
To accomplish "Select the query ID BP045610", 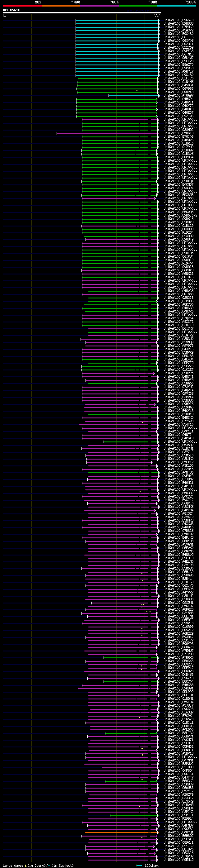I will (x=12, y=10).
